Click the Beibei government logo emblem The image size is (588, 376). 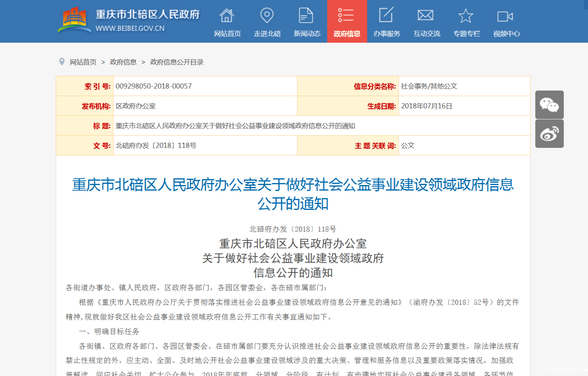[74, 20]
